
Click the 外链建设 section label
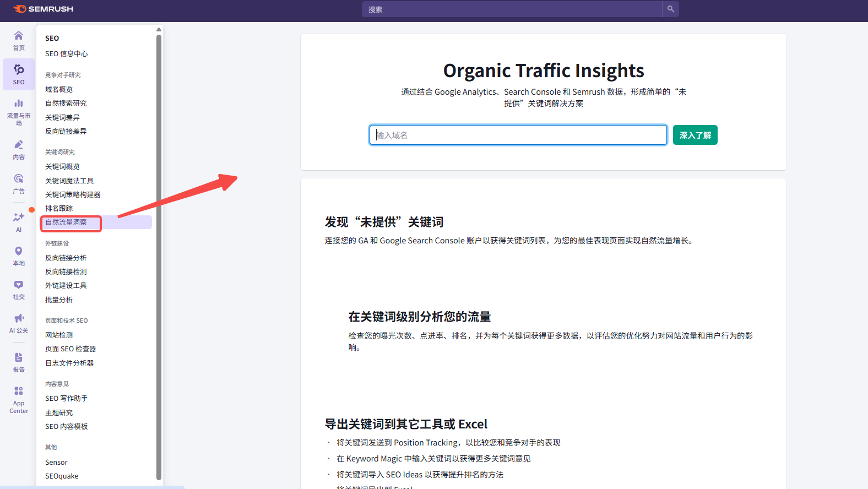coord(57,243)
